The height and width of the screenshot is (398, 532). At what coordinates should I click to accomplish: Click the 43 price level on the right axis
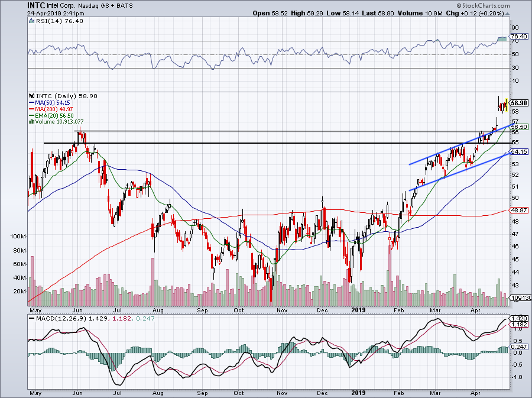(515, 286)
